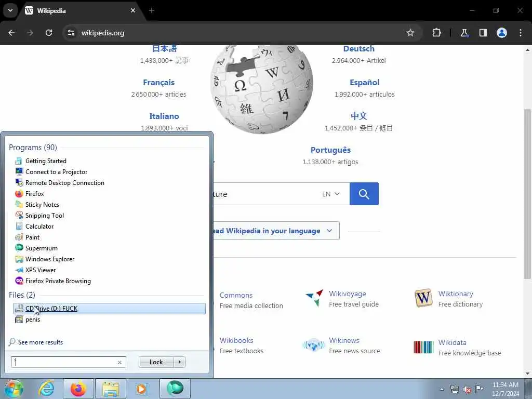
Task: Open a new browser tab
Action: [152, 10]
